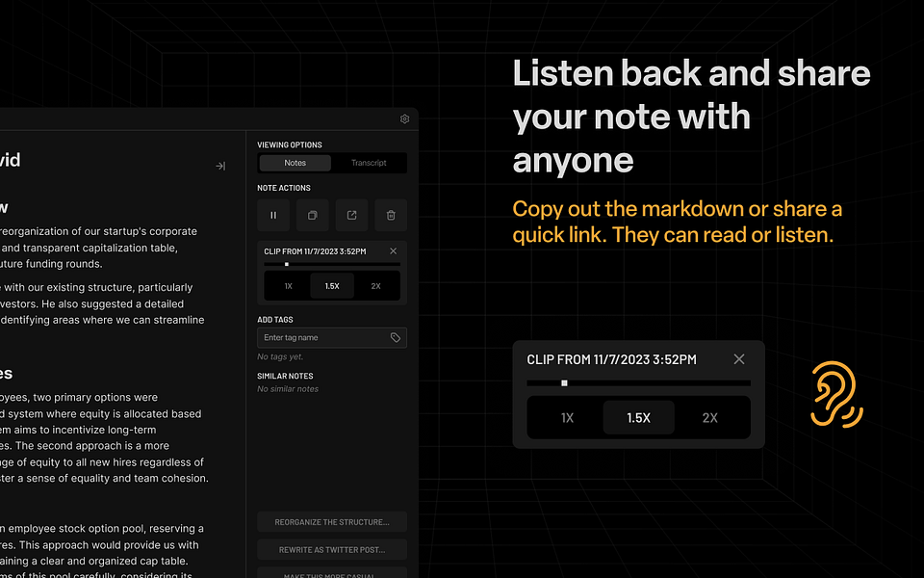Set playback speed to 2X in sidebar
The height and width of the screenshot is (578, 924).
click(376, 285)
